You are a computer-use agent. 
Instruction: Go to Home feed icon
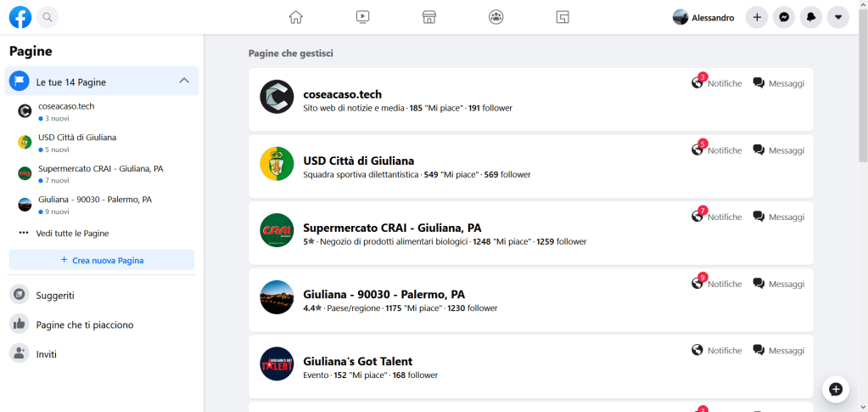295,17
